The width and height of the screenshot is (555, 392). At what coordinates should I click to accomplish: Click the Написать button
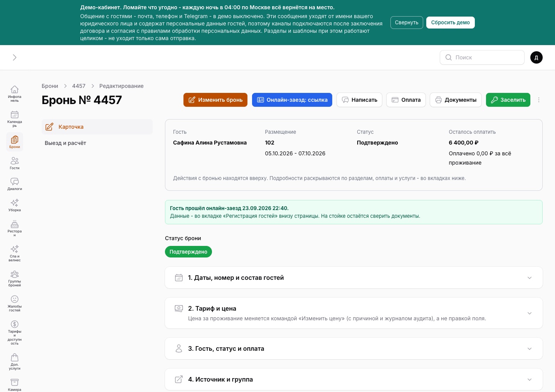coord(360,100)
